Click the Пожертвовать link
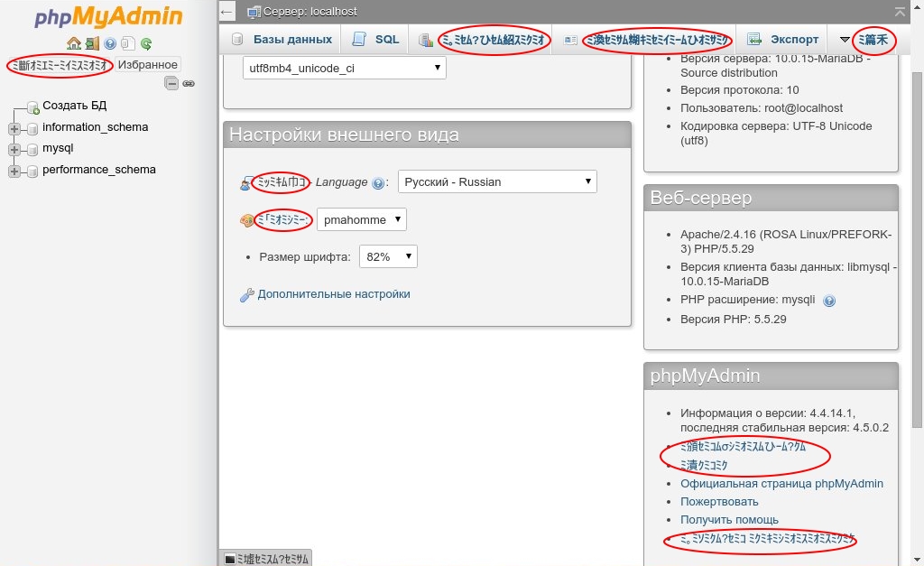This screenshot has width=924, height=566. [x=719, y=502]
